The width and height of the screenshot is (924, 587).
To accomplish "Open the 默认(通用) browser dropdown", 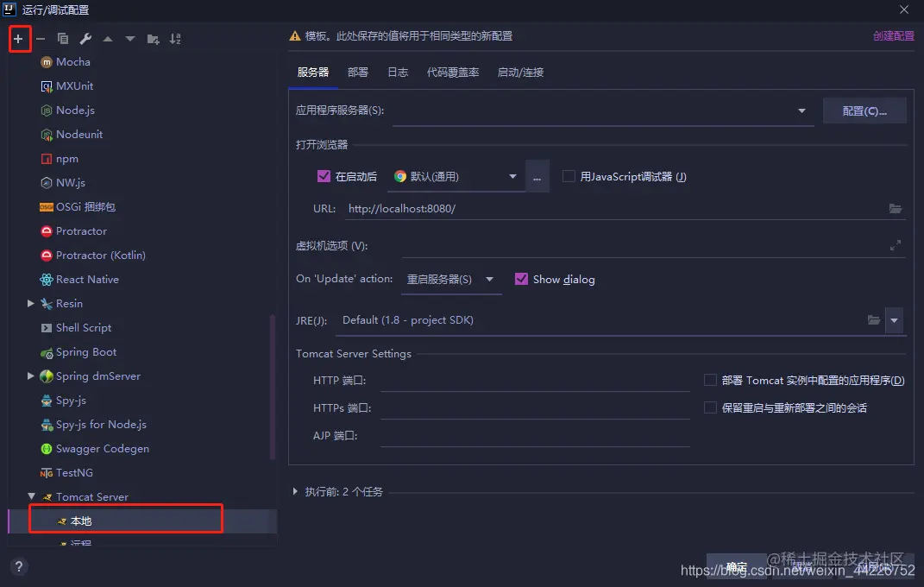I will point(512,176).
